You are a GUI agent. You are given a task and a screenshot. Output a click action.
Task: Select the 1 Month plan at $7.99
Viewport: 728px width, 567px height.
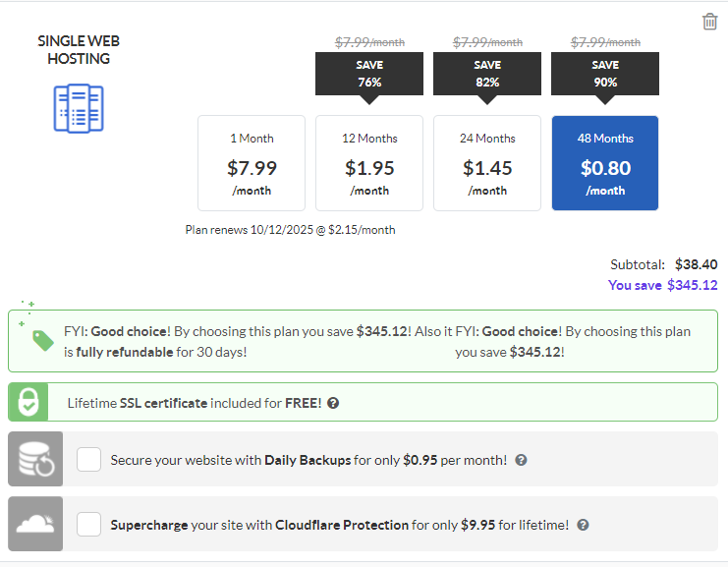(x=252, y=163)
